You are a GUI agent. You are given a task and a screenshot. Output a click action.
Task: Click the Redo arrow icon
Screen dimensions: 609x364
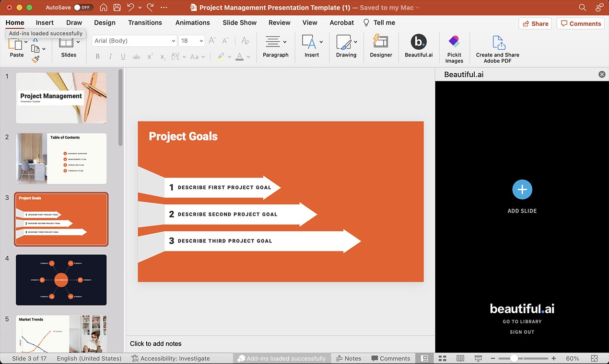point(150,7)
